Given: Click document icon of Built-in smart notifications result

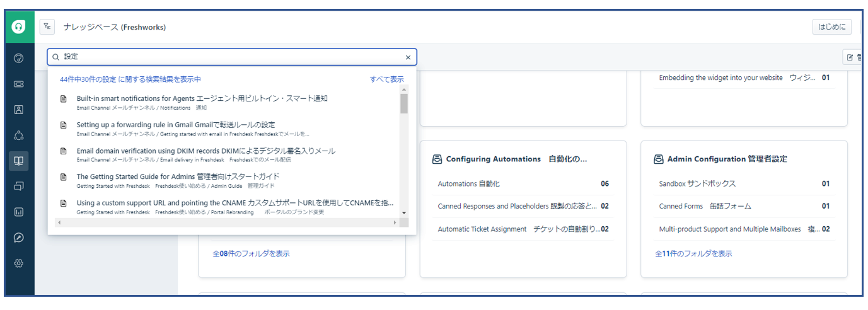Looking at the screenshot, I should tap(63, 99).
